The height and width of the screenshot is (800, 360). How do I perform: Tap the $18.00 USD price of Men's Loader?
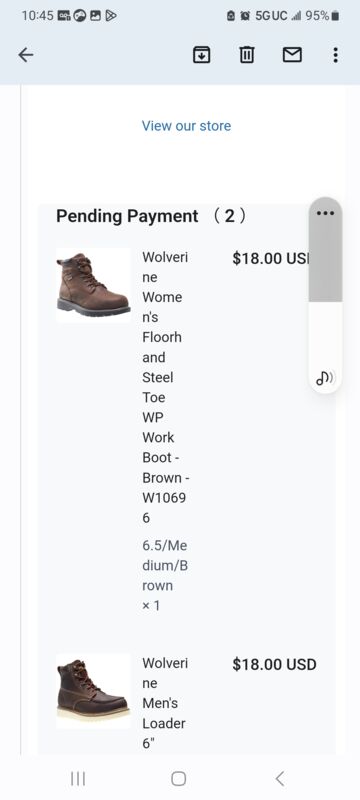[274, 664]
